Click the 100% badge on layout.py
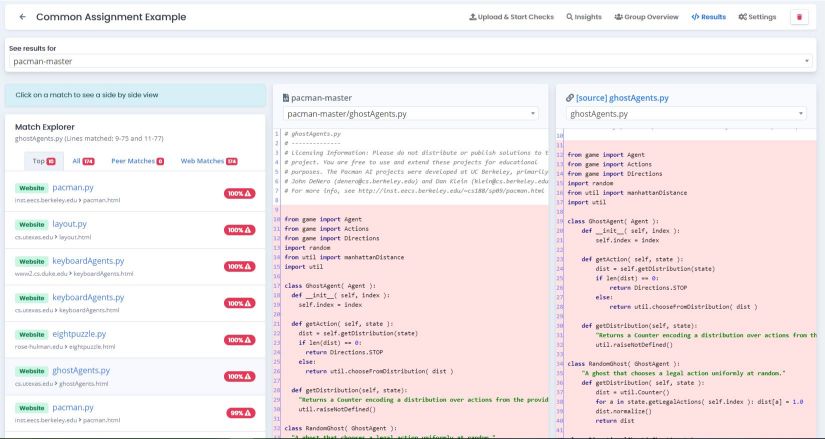The image size is (825, 439). [x=239, y=230]
